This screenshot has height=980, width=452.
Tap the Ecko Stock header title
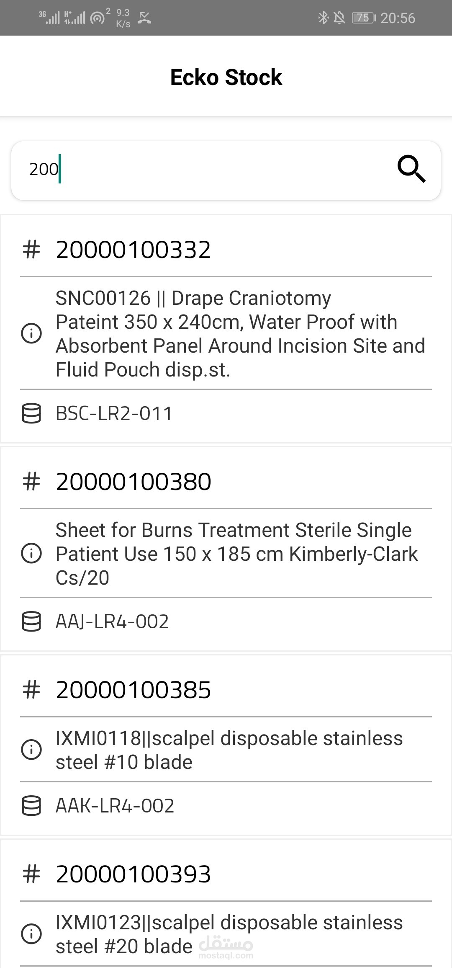click(x=226, y=77)
